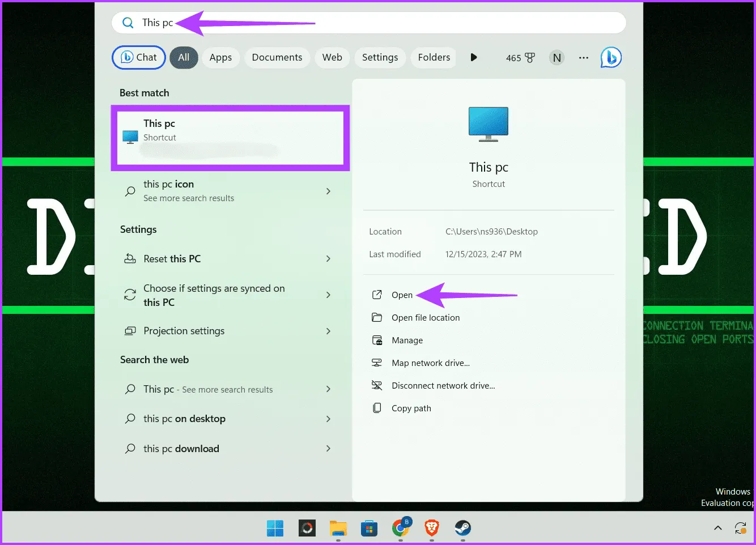The height and width of the screenshot is (545, 756).
Task: Open Microsoft Store from the taskbar
Action: (x=369, y=529)
